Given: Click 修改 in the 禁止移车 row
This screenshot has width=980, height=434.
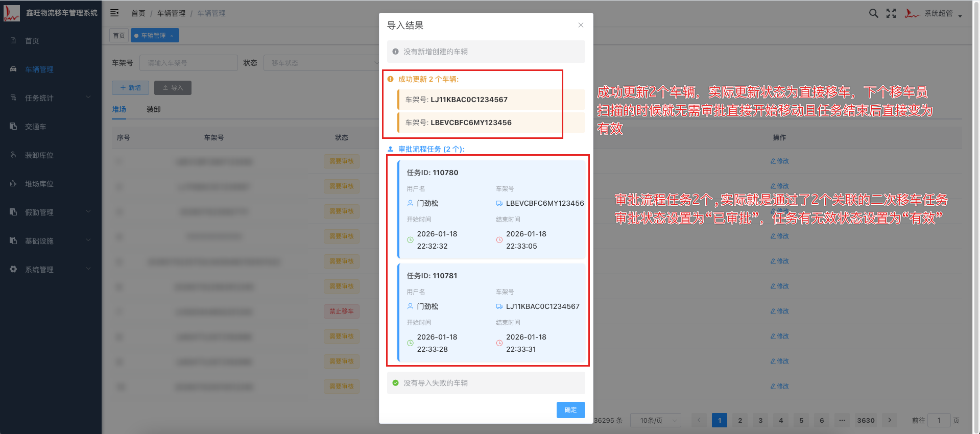Looking at the screenshot, I should [779, 311].
